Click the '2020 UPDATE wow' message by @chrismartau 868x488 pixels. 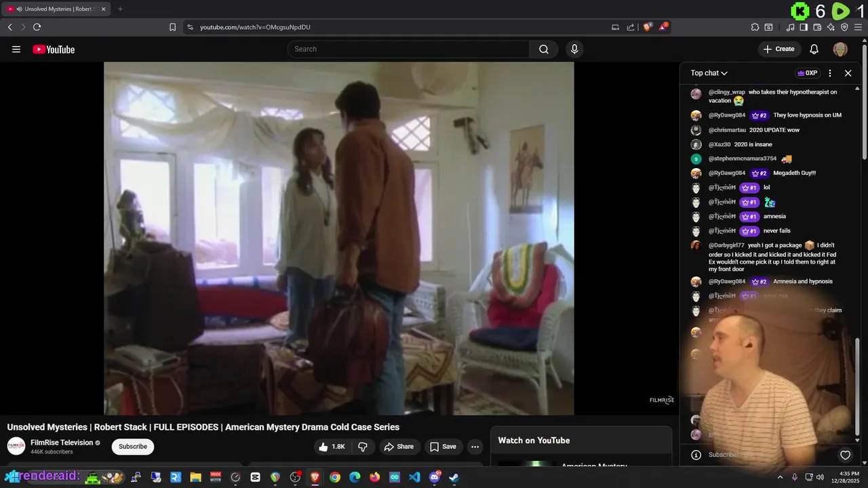tap(774, 130)
